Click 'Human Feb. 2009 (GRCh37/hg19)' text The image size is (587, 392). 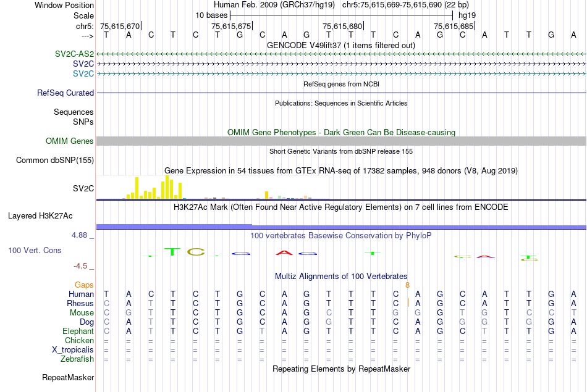click(274, 5)
